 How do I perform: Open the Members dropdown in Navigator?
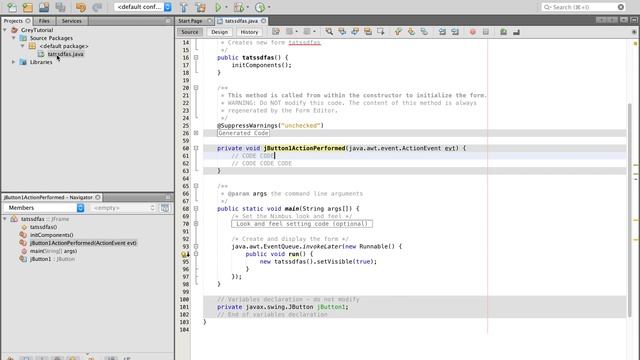pos(44,208)
